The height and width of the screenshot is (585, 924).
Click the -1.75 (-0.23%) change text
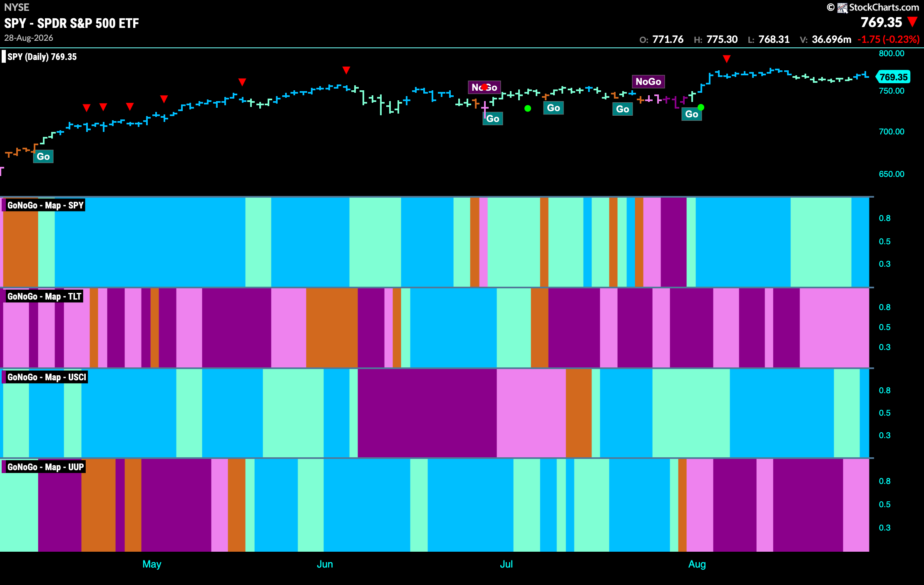(x=888, y=39)
